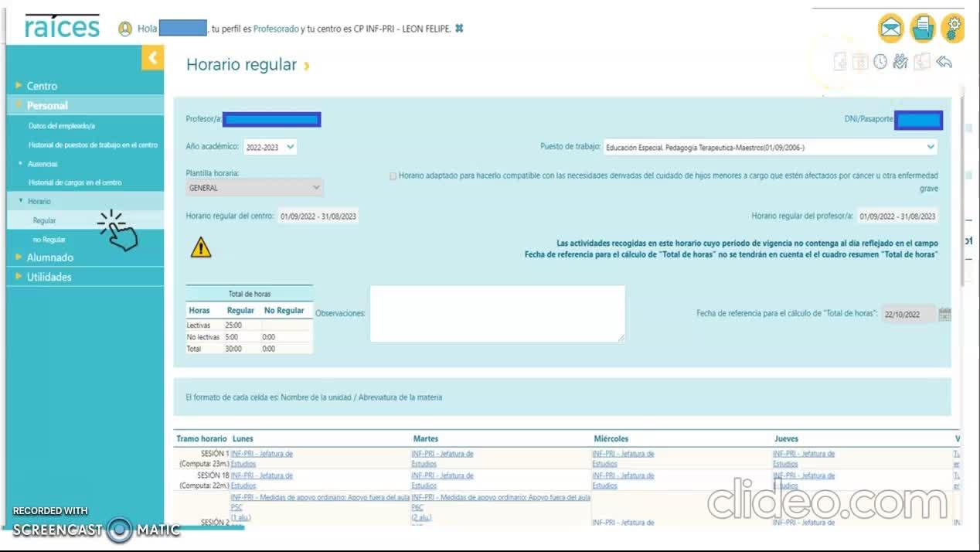The height and width of the screenshot is (552, 980).
Task: Click the No lectivas 5:00 value
Action: click(231, 337)
